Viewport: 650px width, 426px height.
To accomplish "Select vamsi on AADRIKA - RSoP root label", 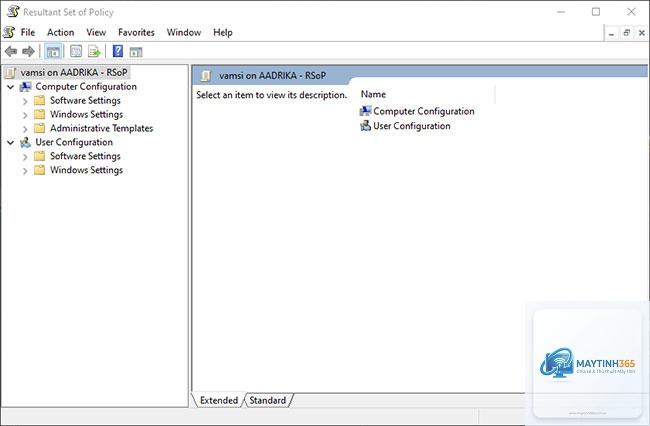I will (74, 73).
